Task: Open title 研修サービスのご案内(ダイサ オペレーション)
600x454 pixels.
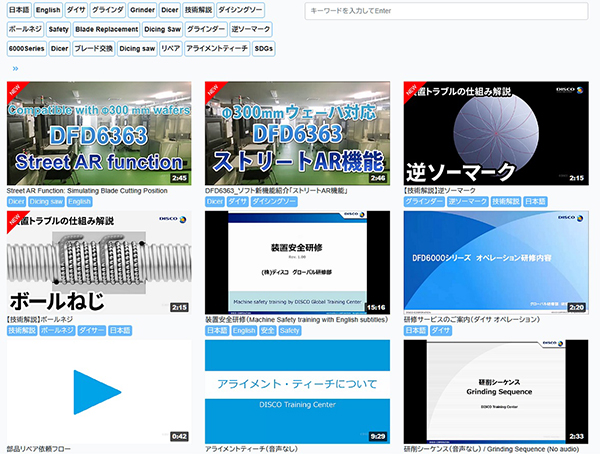Action: click(x=471, y=319)
